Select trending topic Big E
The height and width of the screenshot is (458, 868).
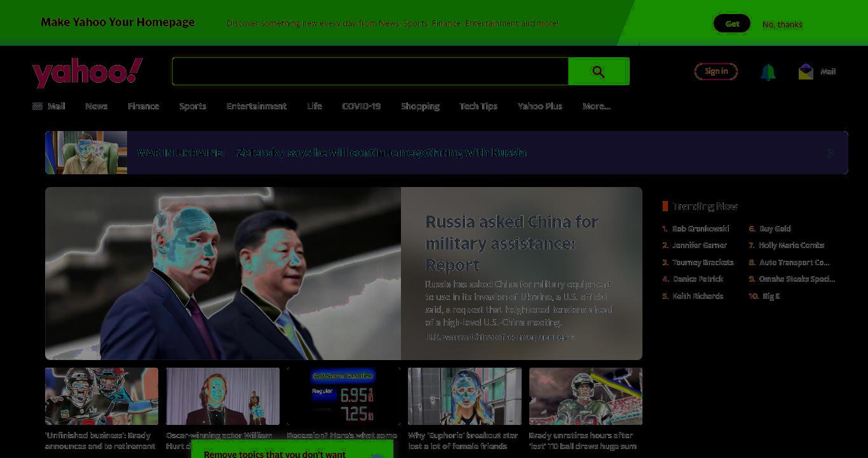(x=771, y=296)
